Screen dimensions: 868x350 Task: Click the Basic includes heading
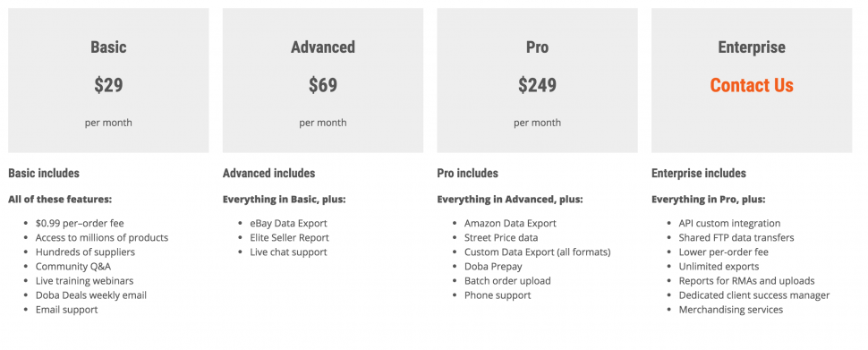pos(44,174)
